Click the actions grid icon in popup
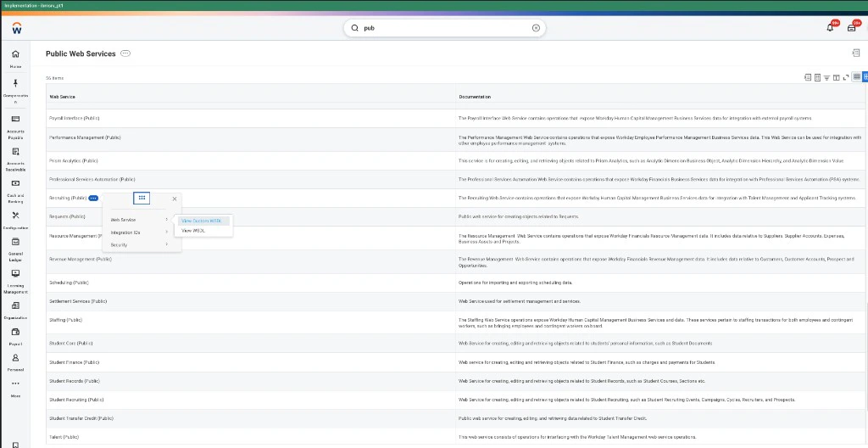 (142, 198)
